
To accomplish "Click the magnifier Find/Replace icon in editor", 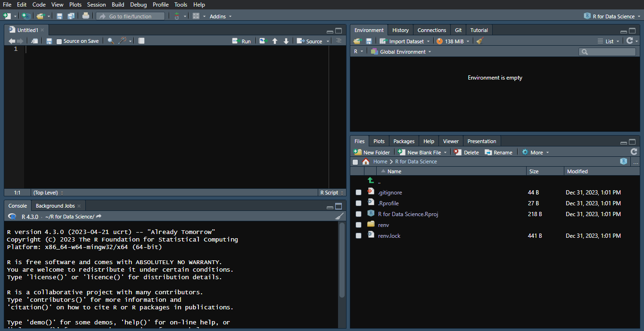I will (111, 41).
